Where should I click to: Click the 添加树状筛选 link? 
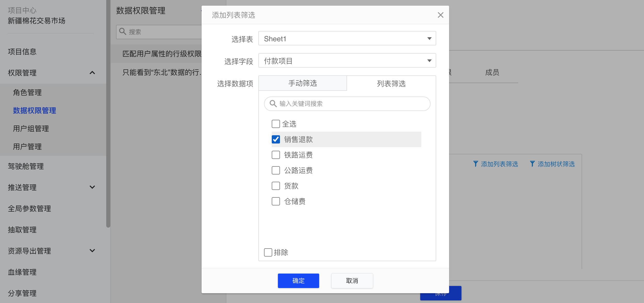pyautogui.click(x=556, y=164)
